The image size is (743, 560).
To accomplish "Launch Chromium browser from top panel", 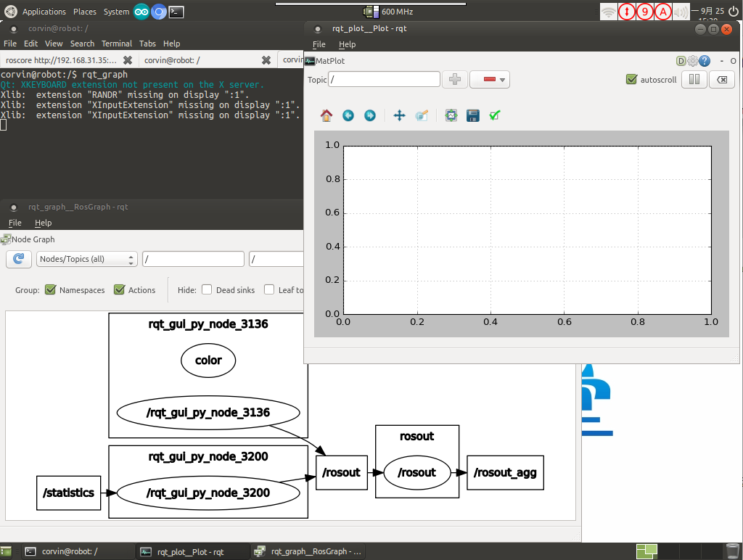I will coord(159,12).
